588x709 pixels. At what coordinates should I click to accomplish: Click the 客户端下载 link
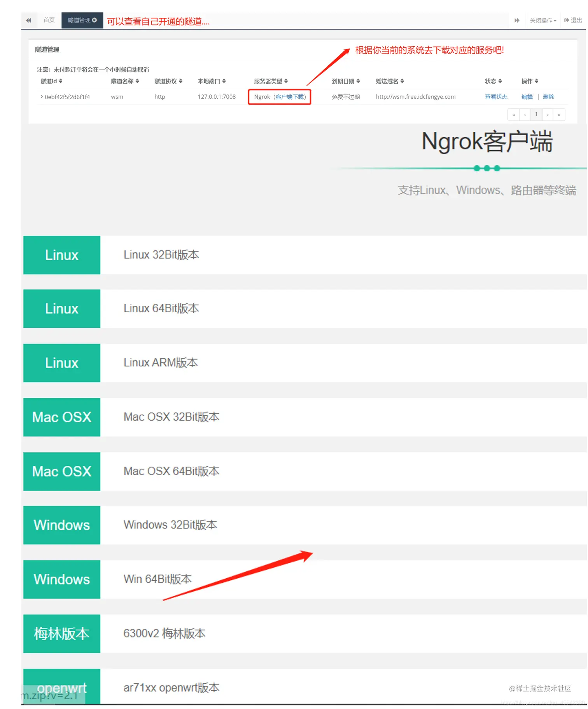pos(290,97)
